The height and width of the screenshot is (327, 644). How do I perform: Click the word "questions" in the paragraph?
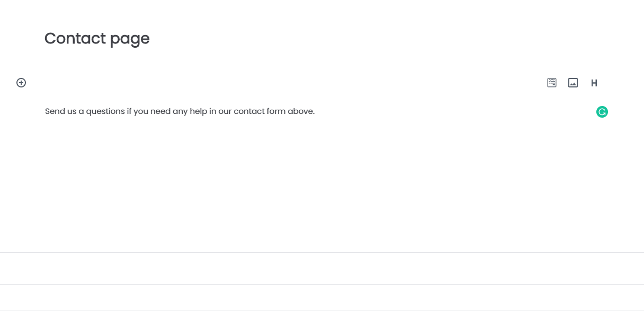click(x=105, y=112)
